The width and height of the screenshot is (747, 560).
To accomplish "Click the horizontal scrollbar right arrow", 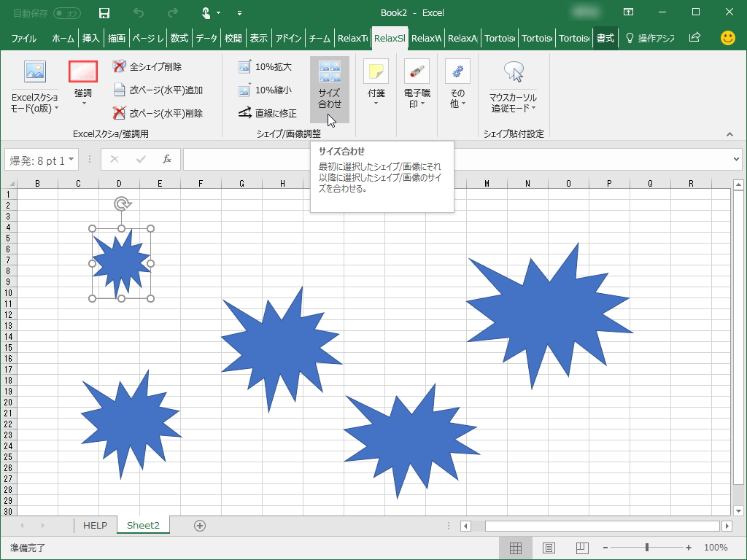I will pyautogui.click(x=727, y=526).
